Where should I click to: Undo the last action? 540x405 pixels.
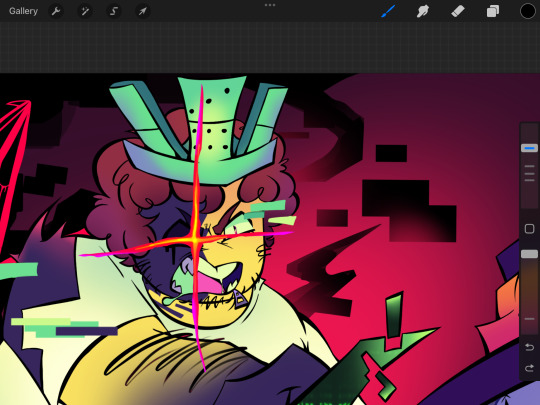pos(529,347)
